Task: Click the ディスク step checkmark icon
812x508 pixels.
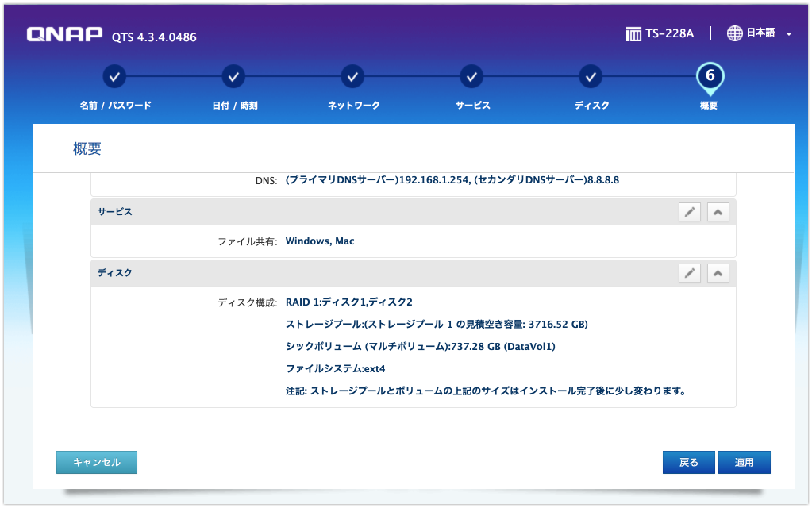Action: (x=591, y=76)
